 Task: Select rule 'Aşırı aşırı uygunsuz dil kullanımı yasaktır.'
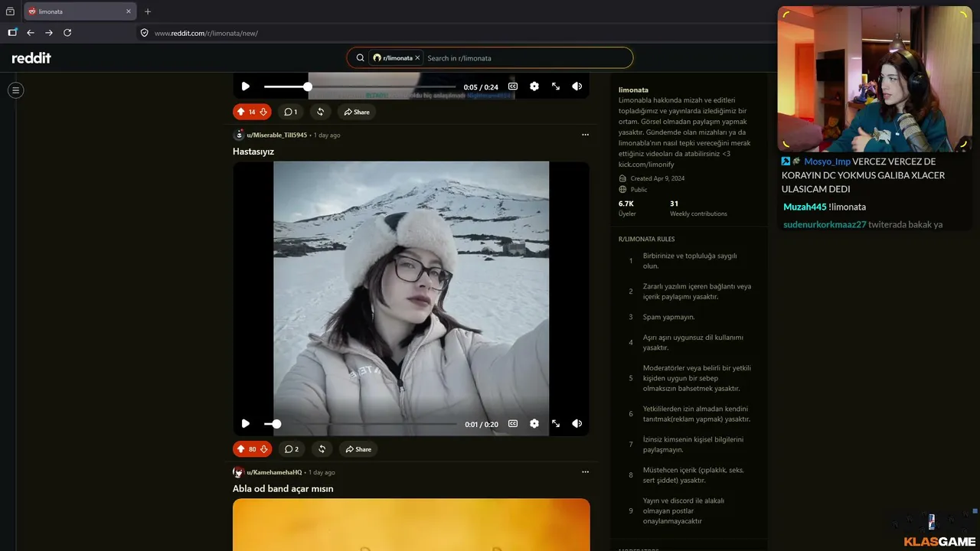point(693,342)
